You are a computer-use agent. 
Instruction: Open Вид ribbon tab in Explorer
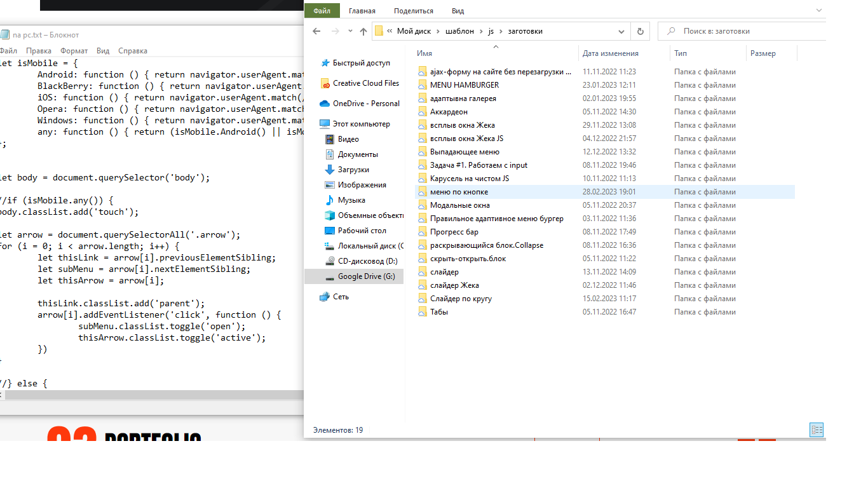point(458,11)
